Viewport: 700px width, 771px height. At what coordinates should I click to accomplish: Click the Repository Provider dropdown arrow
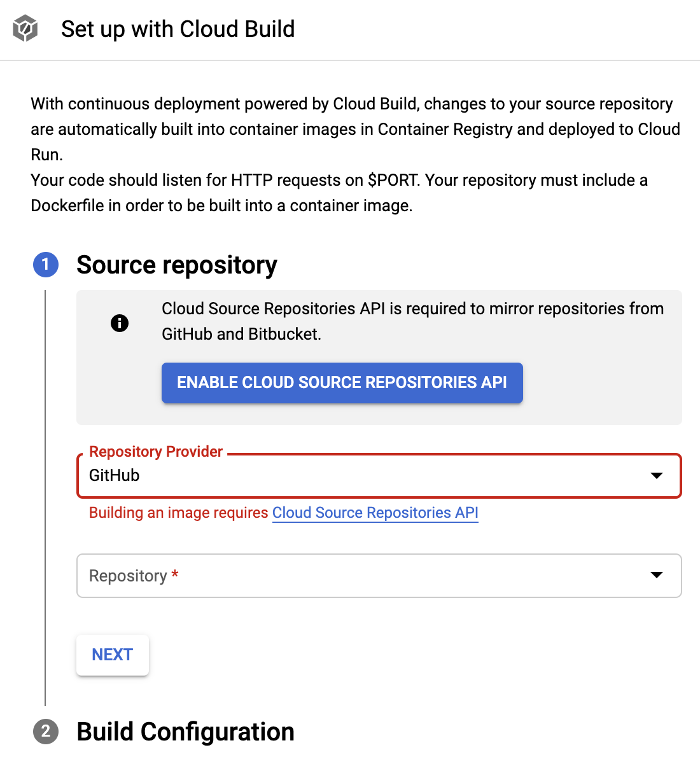coord(657,476)
